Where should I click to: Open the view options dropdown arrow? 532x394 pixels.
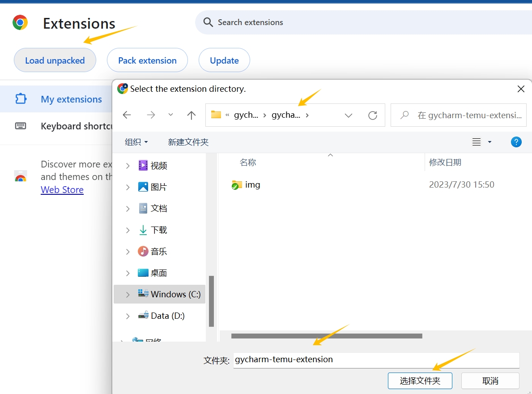coord(489,142)
